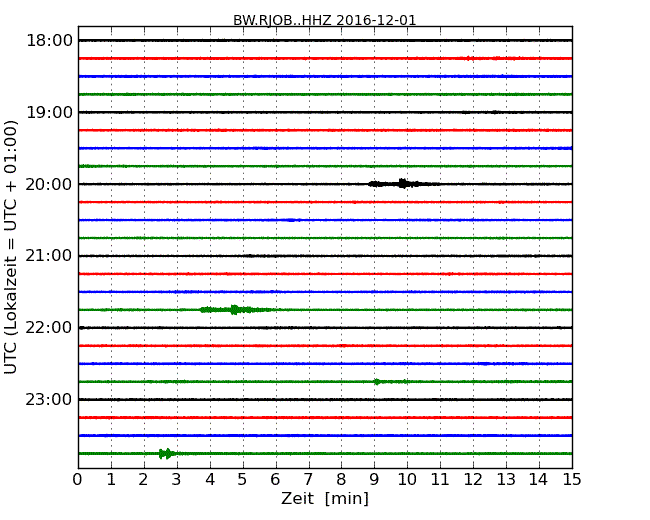The height and width of the screenshot is (520, 650).
Task: Click the x-axis minute tick '15'
Action: coord(572,480)
